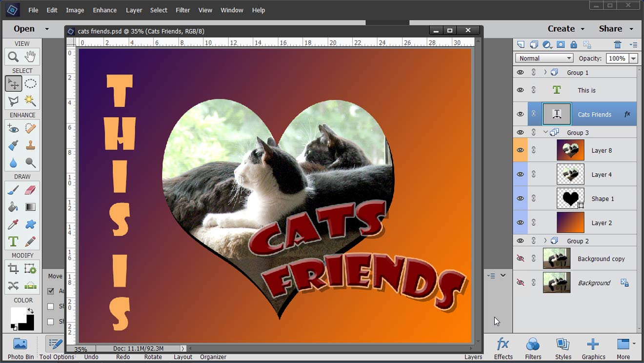Image resolution: width=644 pixels, height=363 pixels.
Task: Toggle visibility of Layer 8
Action: (520, 150)
